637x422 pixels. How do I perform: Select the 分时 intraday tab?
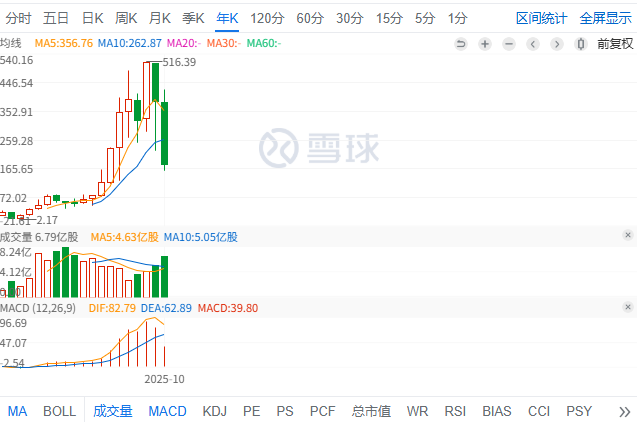point(18,18)
